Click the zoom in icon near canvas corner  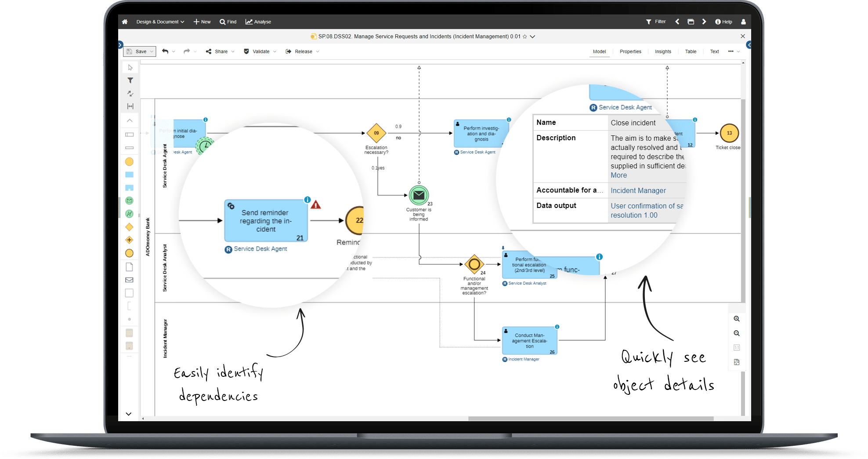[x=737, y=318]
